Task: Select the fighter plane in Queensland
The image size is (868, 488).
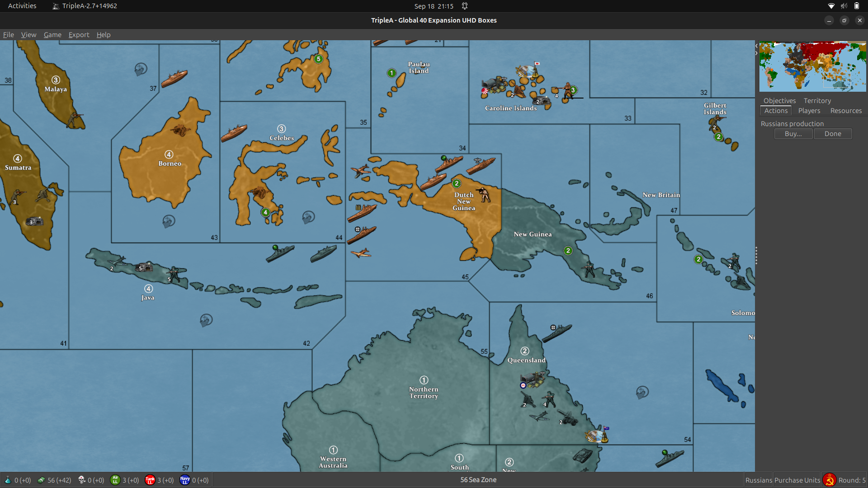Action: pyautogui.click(x=540, y=416)
